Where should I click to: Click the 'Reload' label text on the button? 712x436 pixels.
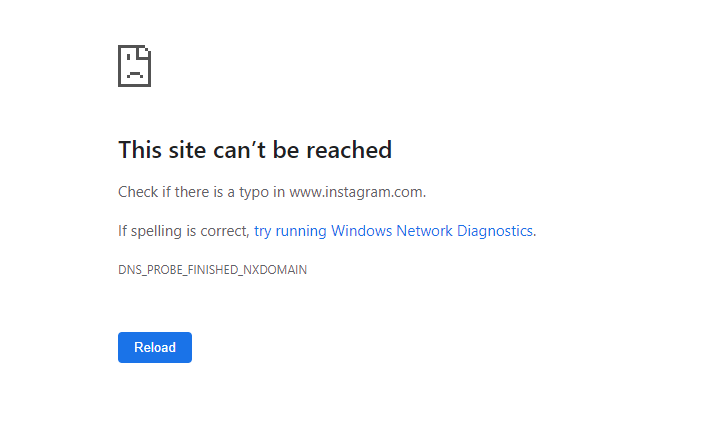[155, 347]
